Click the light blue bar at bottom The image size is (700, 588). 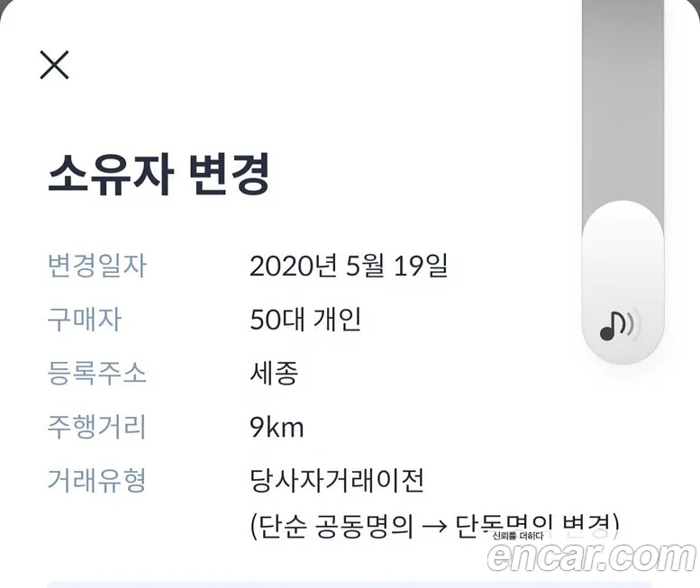click(x=350, y=584)
